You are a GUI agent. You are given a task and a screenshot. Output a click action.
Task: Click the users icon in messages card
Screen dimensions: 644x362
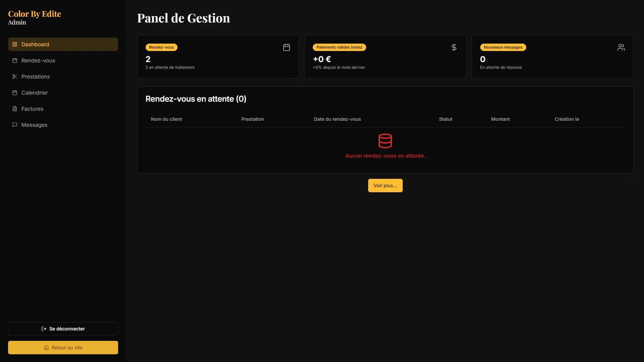[x=621, y=47]
